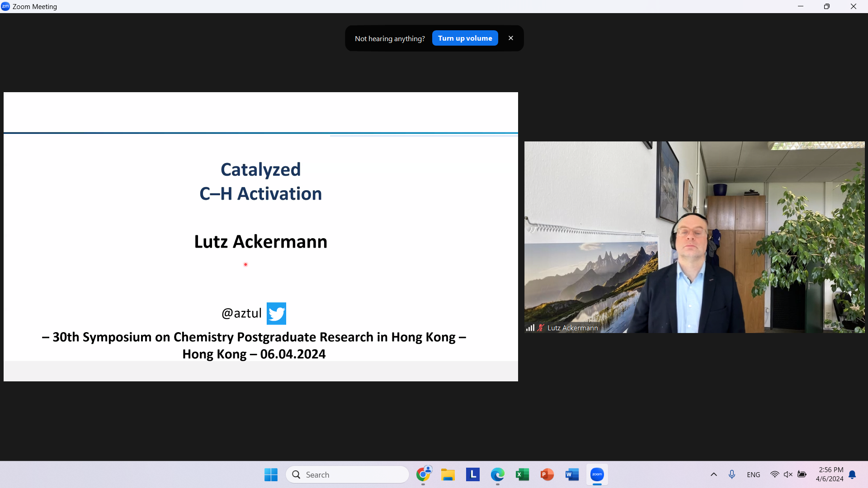868x488 pixels.
Task: Click the muted speaker volume icon
Action: tap(788, 474)
